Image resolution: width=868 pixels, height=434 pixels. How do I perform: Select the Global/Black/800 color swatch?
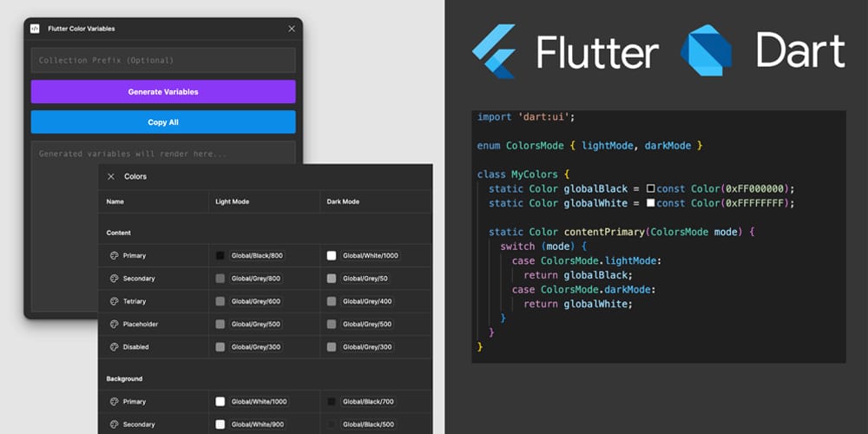coord(220,256)
